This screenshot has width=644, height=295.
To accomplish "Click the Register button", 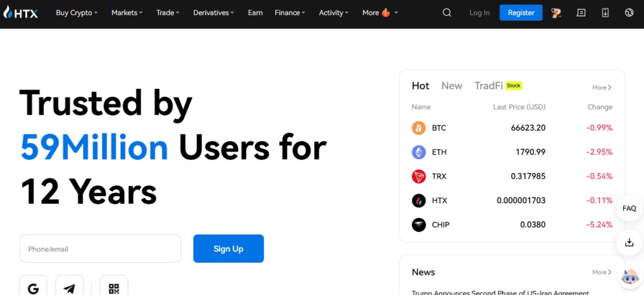I will [521, 13].
